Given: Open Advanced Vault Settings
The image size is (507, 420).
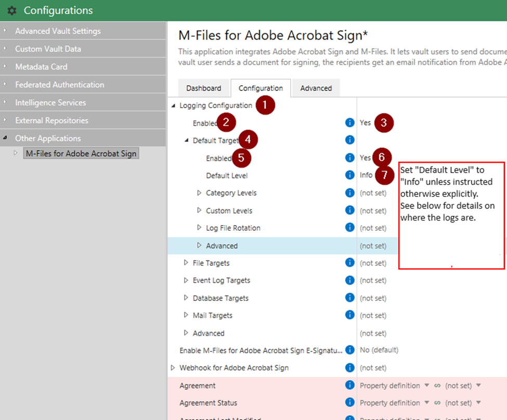Looking at the screenshot, I should click(83, 31).
